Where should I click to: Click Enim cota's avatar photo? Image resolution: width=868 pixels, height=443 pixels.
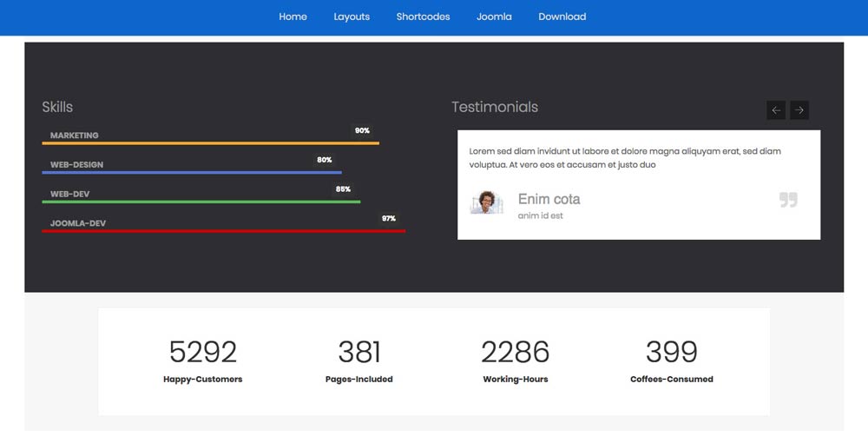click(x=487, y=203)
